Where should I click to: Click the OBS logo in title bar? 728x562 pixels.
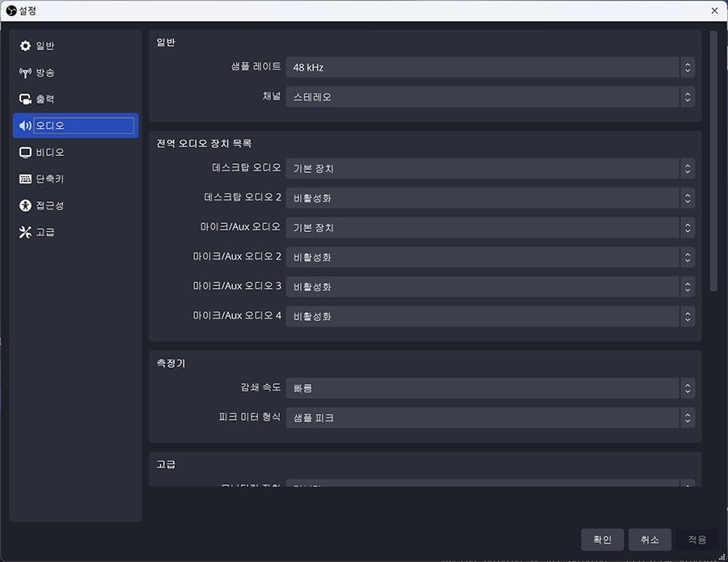pos(11,11)
